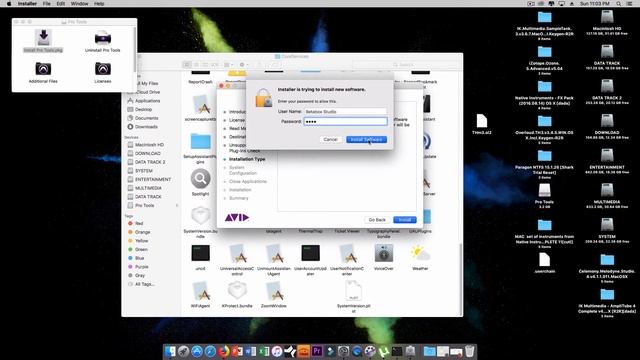
Task: Select the Paragon NTFS folder on the desktop
Action: tap(544, 156)
